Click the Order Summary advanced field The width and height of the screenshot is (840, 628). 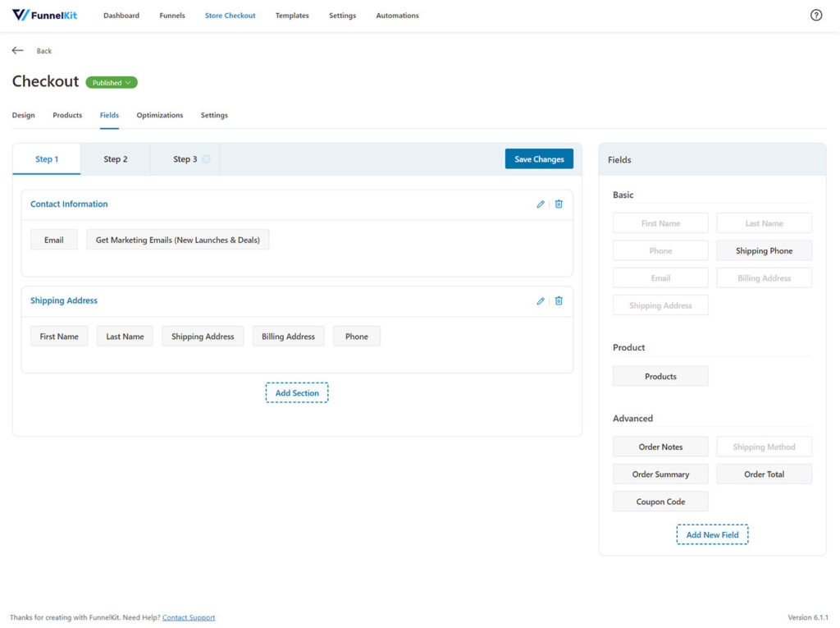[660, 474]
